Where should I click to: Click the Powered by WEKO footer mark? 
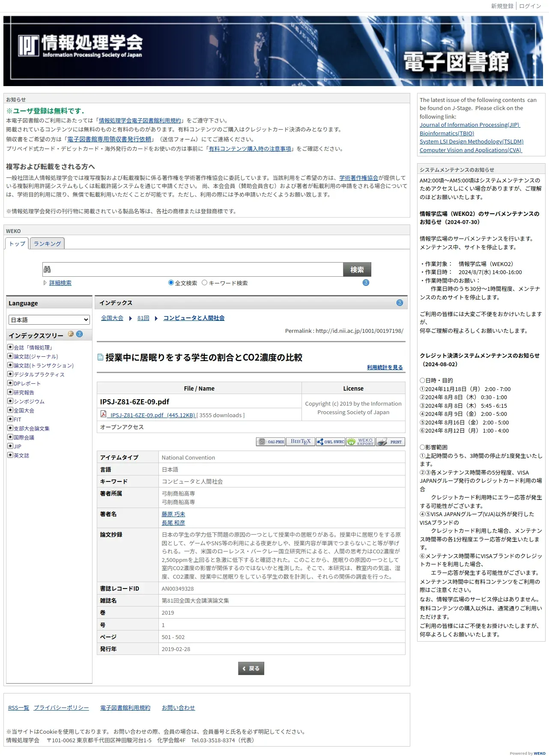[528, 753]
